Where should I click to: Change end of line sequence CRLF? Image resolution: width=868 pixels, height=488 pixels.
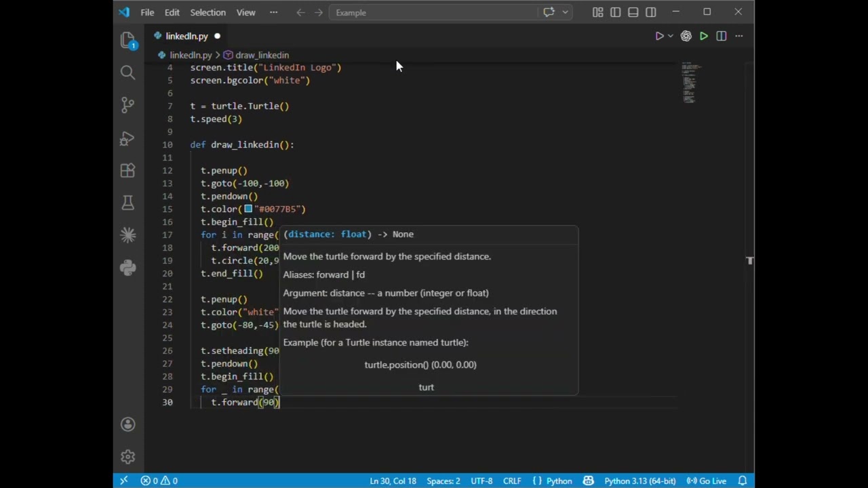coord(512,481)
